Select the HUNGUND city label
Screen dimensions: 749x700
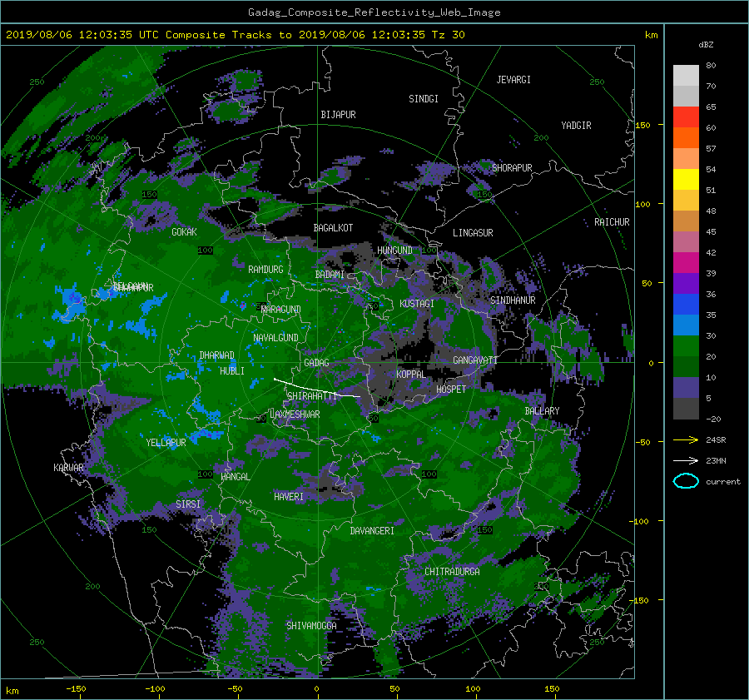tap(394, 251)
